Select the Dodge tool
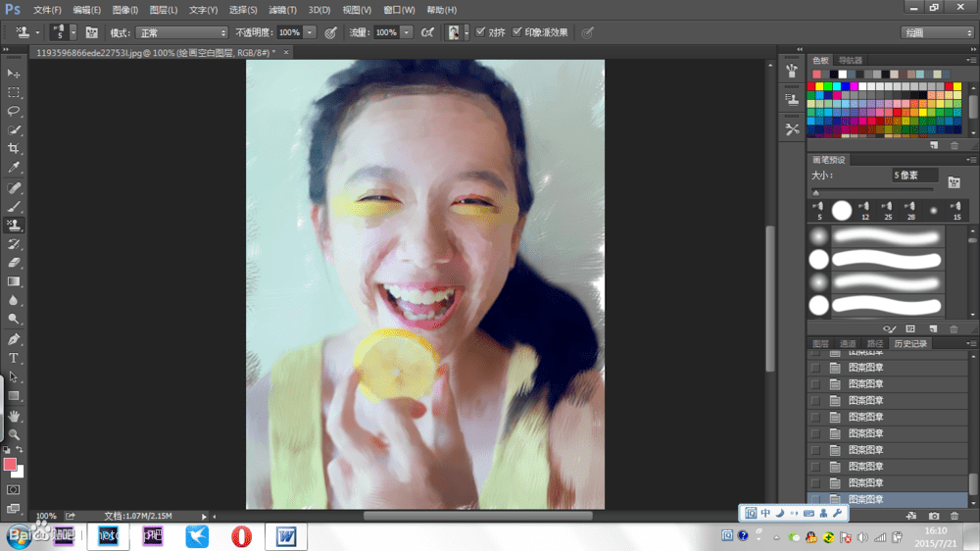980x551 pixels. 13,319
